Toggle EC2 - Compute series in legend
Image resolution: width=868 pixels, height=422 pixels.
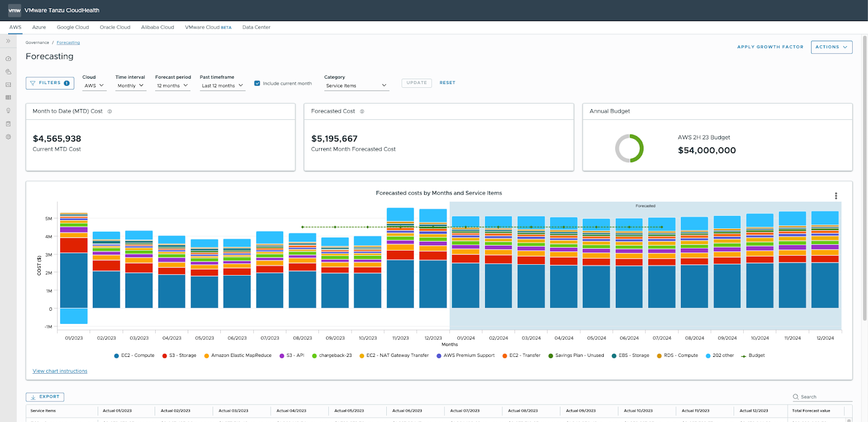(134, 356)
